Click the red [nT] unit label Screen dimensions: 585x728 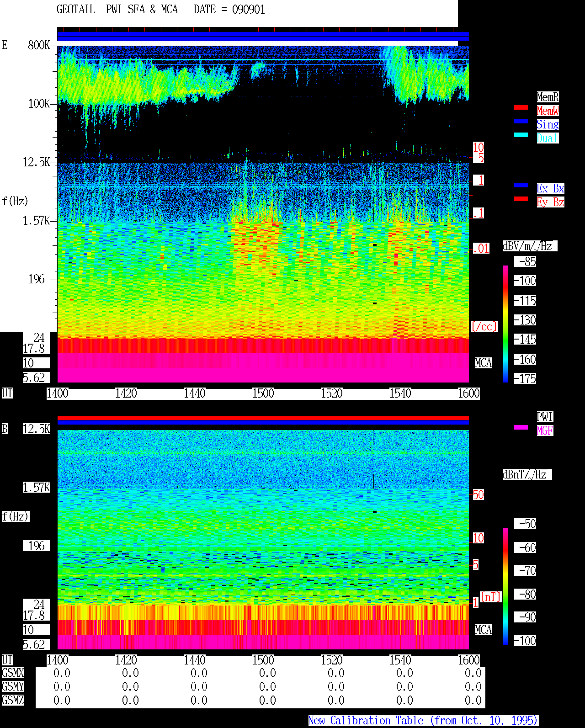click(x=491, y=597)
